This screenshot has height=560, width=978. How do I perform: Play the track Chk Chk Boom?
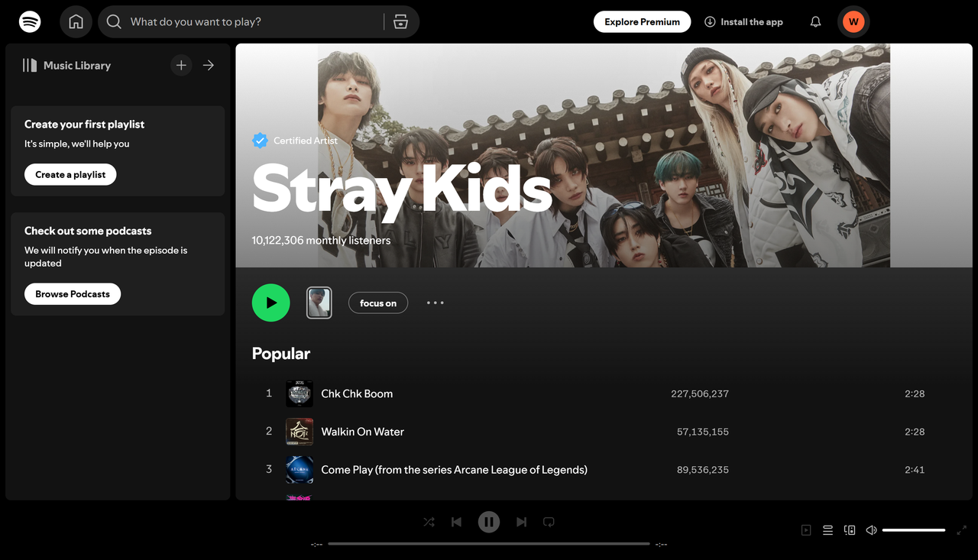(356, 393)
